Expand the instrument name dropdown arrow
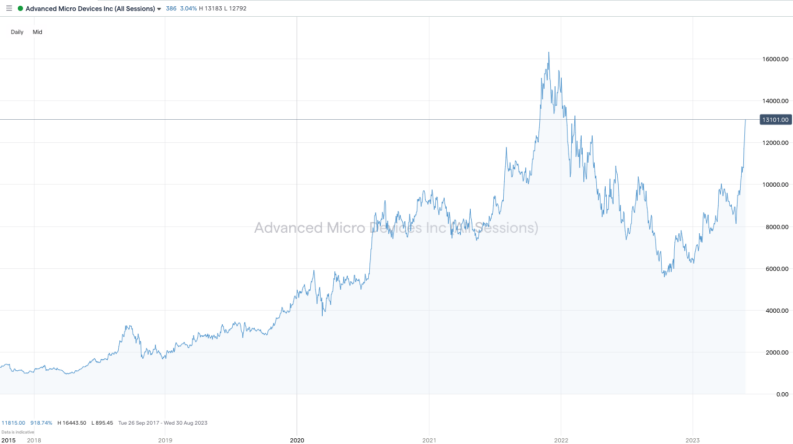The height and width of the screenshot is (444, 793). pyautogui.click(x=159, y=8)
